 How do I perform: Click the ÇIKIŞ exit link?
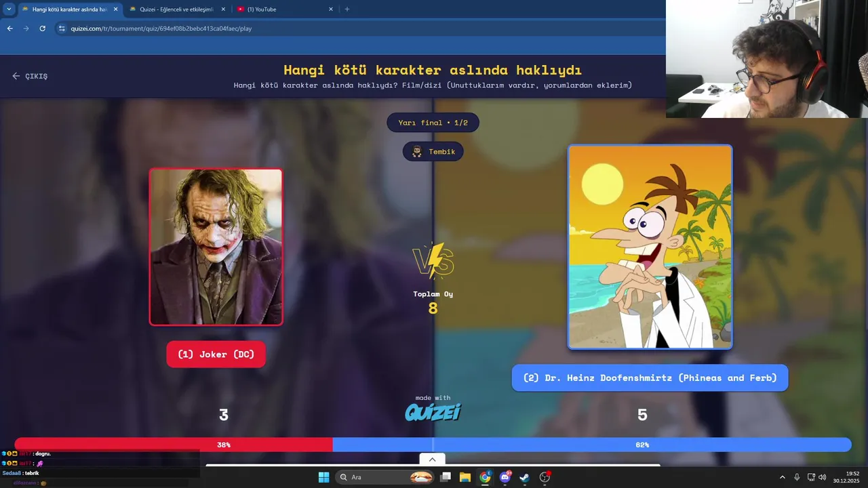(x=30, y=76)
